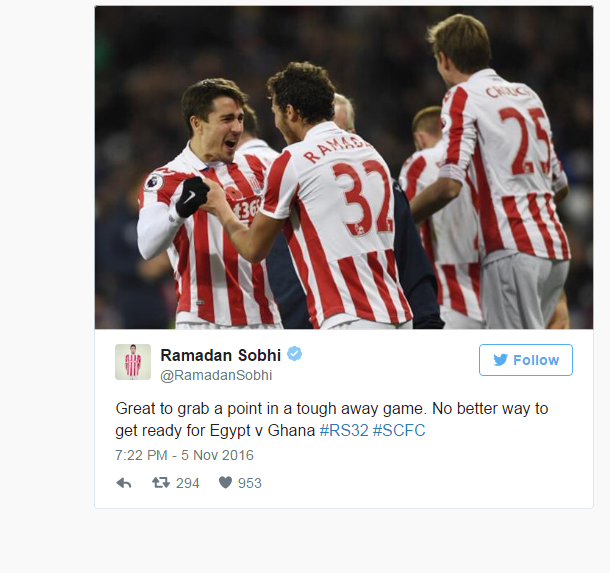This screenshot has height=573, width=615.
Task: Click the Twitter bird icon in the Follow button
Action: 500,360
